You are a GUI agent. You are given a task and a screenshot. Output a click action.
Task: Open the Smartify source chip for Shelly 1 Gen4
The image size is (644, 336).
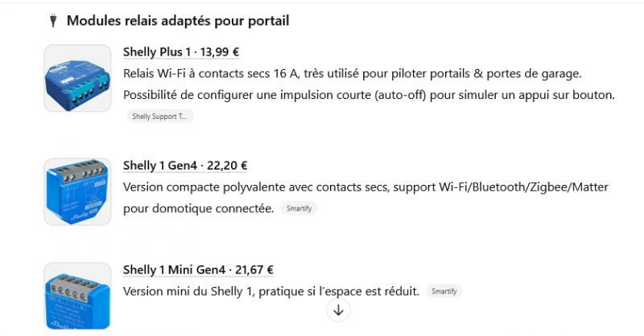[x=299, y=209]
